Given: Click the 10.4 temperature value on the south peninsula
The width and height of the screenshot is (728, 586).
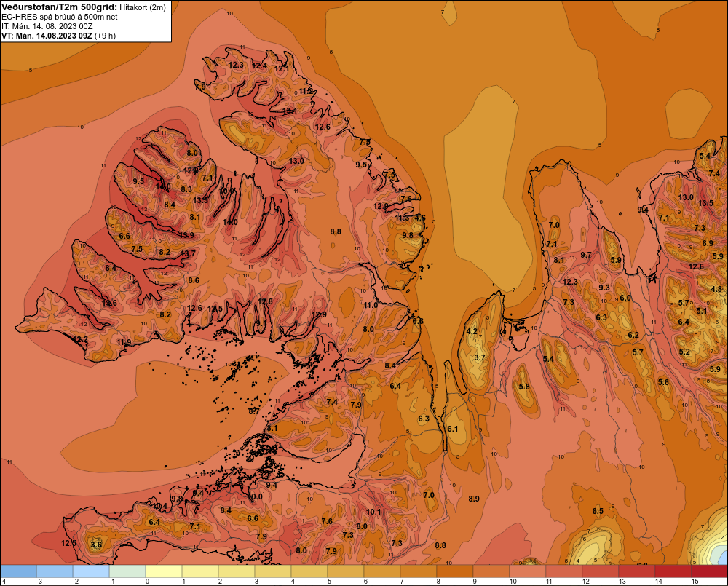Looking at the screenshot, I should click(160, 506).
